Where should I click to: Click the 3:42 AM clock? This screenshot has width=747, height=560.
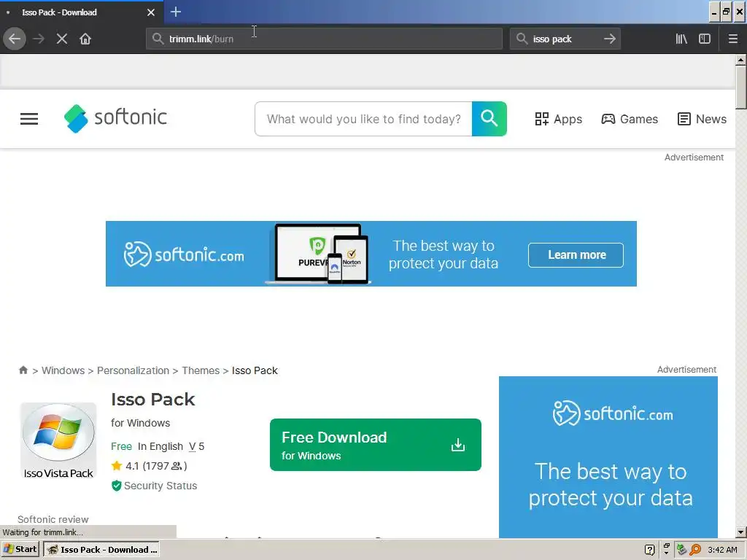coord(722,550)
